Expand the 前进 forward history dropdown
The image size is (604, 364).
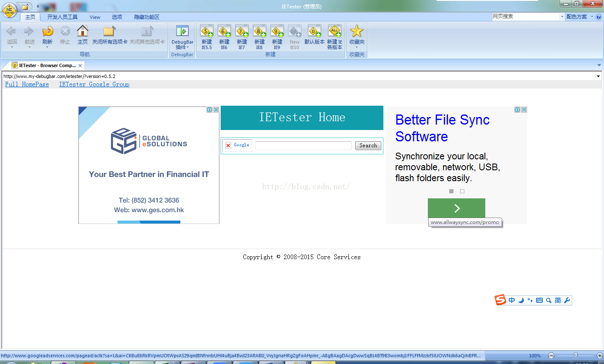tap(29, 47)
